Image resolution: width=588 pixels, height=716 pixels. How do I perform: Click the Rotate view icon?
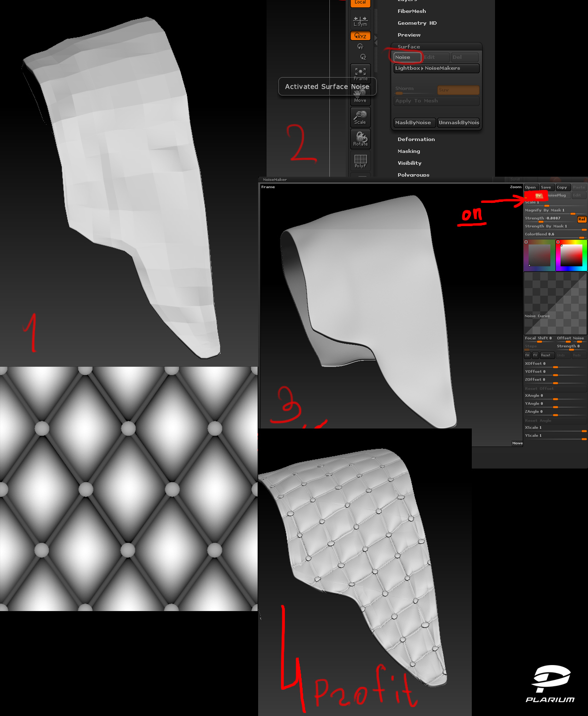point(361,139)
